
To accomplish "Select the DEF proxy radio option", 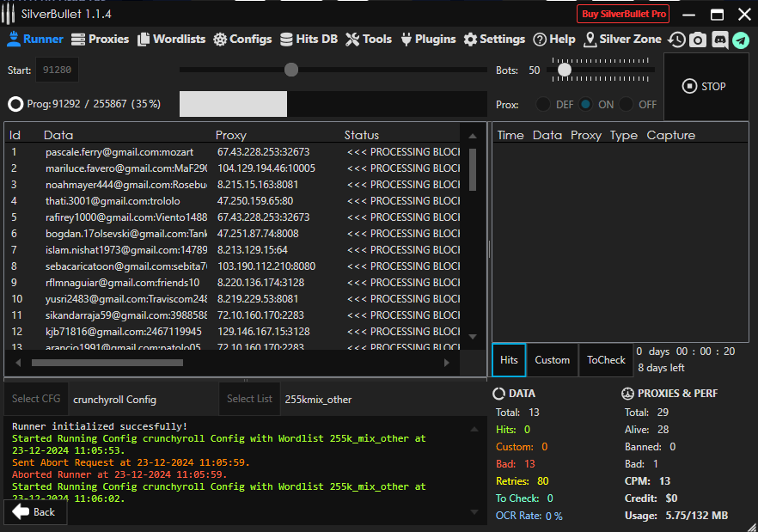I will point(544,105).
